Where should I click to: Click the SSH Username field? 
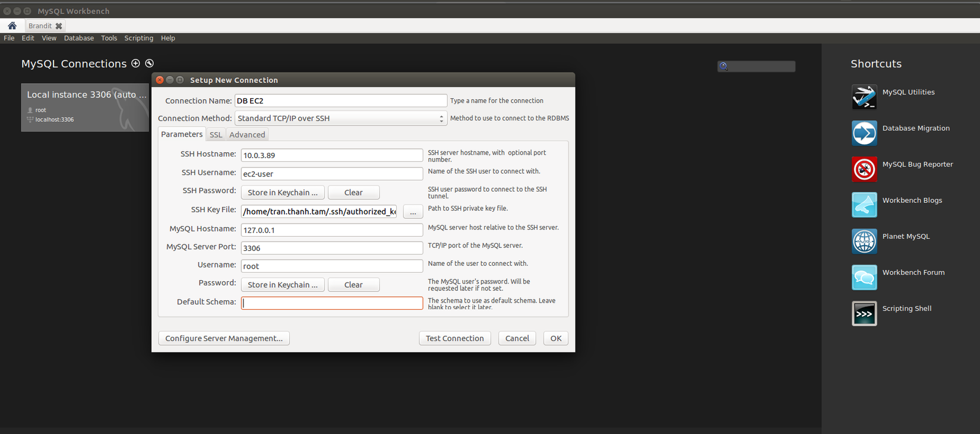click(x=332, y=174)
